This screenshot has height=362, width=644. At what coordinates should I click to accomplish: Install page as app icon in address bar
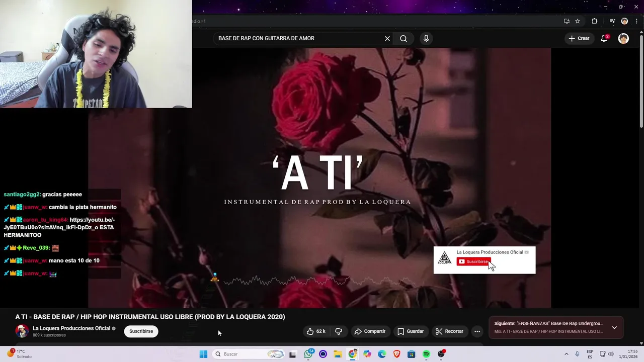coord(567,21)
